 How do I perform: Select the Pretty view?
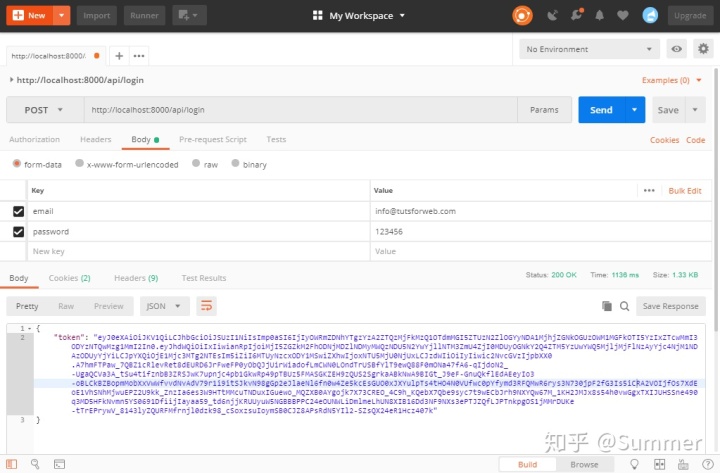27,306
